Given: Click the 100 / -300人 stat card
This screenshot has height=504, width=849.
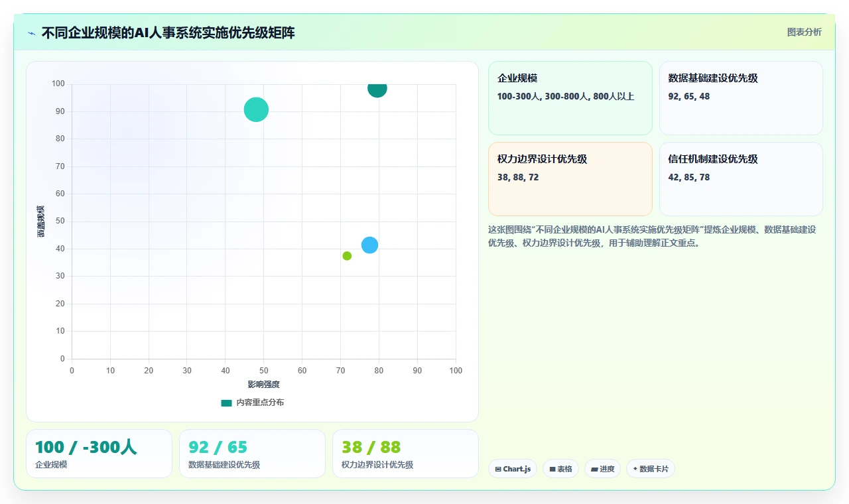Looking at the screenshot, I should click(x=99, y=454).
